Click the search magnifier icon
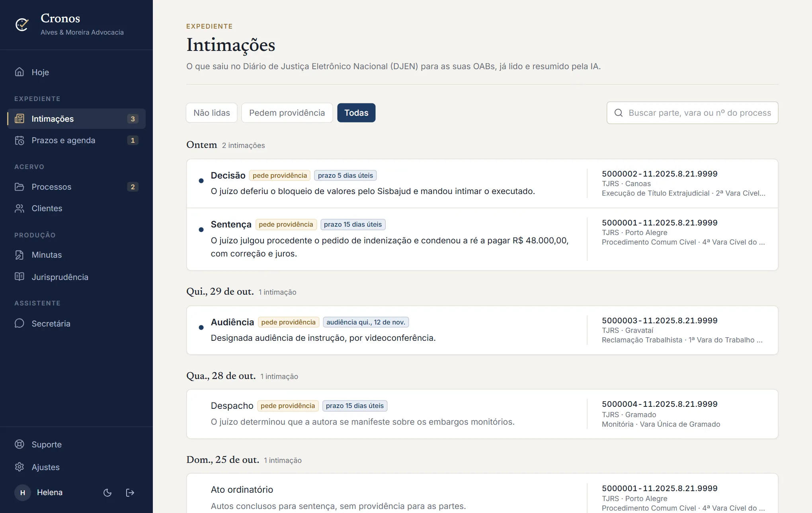This screenshot has width=812, height=513. [619, 113]
